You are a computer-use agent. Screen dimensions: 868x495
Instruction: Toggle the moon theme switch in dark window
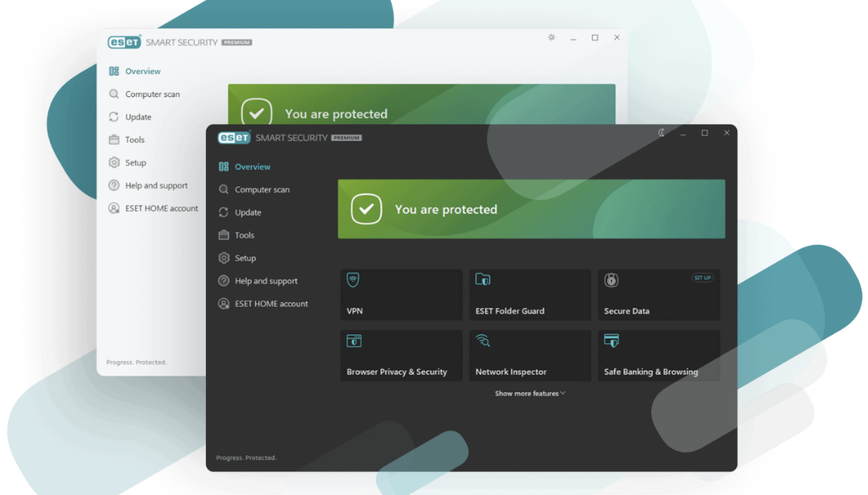coord(661,133)
